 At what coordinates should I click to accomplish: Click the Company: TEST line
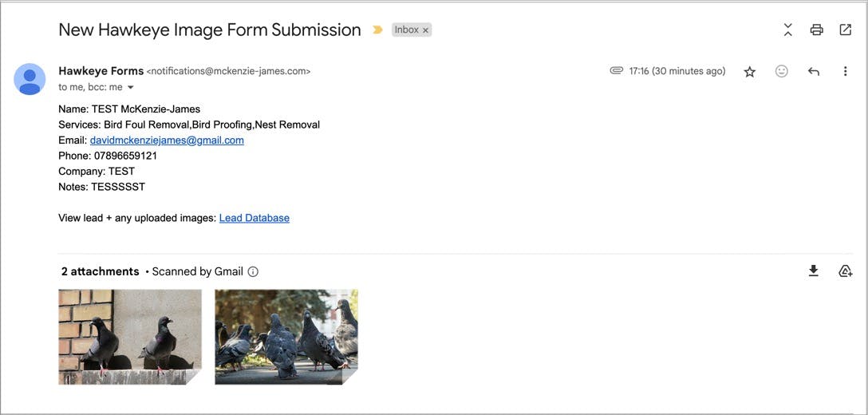coord(97,172)
